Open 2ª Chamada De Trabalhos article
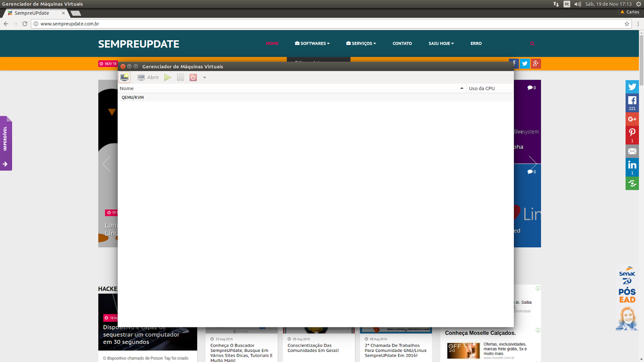Image resolution: width=644 pixels, height=362 pixels. [x=395, y=350]
